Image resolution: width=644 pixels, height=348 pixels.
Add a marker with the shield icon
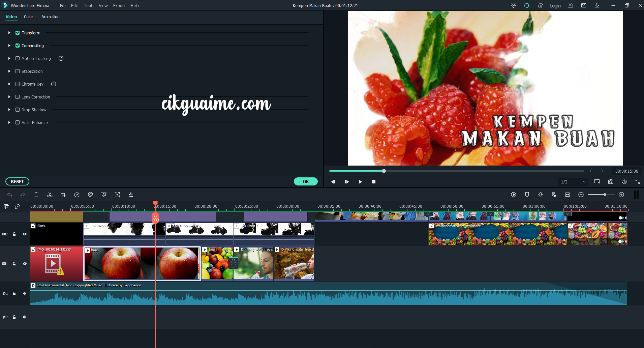pyautogui.click(x=527, y=195)
